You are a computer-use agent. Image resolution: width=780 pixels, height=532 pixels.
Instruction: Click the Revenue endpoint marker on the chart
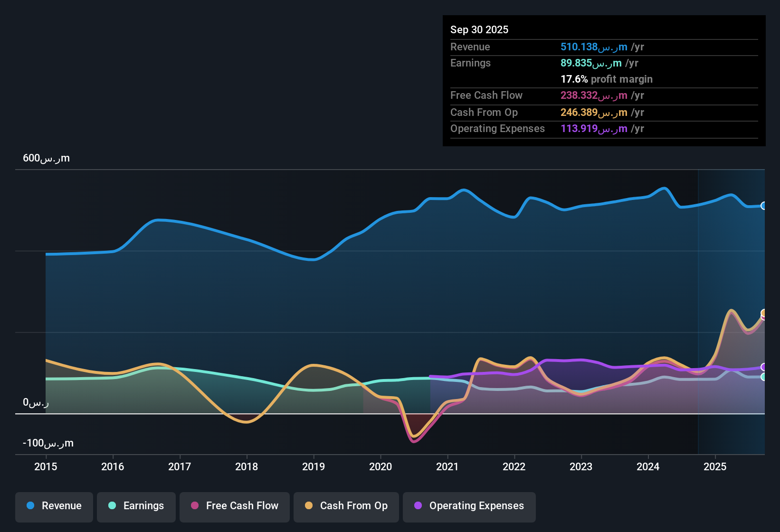pyautogui.click(x=764, y=206)
